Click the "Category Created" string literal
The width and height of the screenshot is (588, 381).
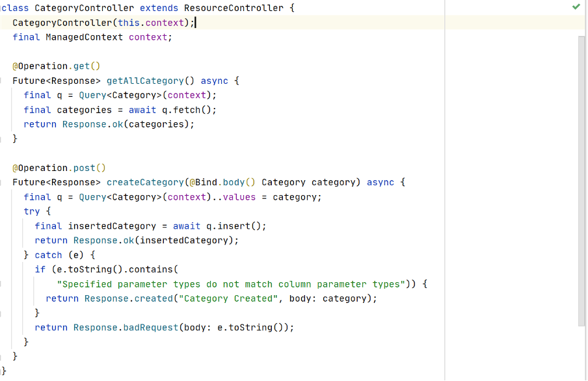tap(228, 298)
